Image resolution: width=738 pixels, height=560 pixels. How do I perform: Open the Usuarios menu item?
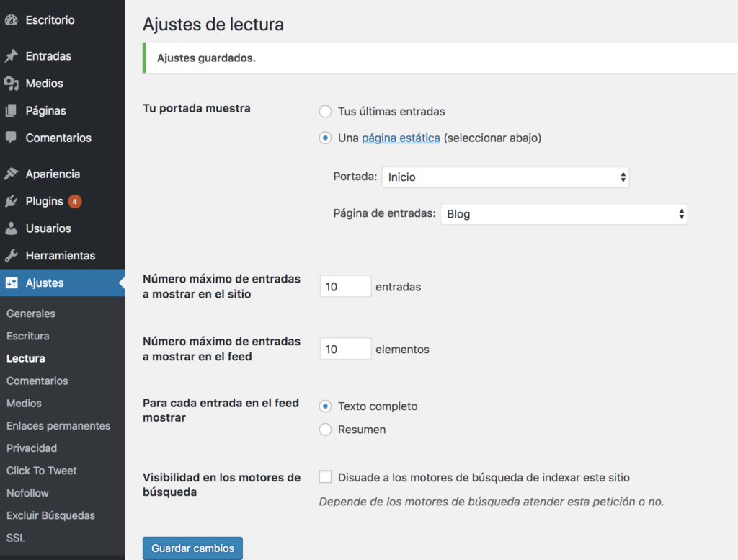pos(48,228)
